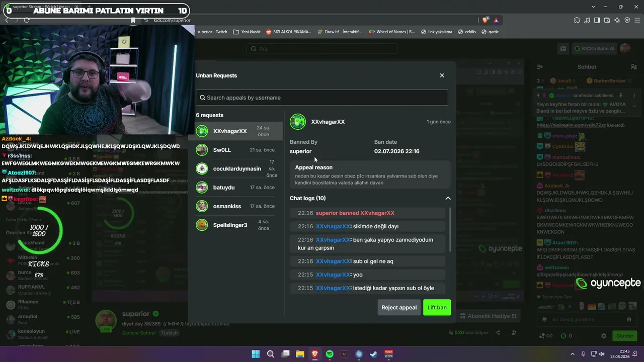Open Spotify from the taskbar

tap(330, 354)
